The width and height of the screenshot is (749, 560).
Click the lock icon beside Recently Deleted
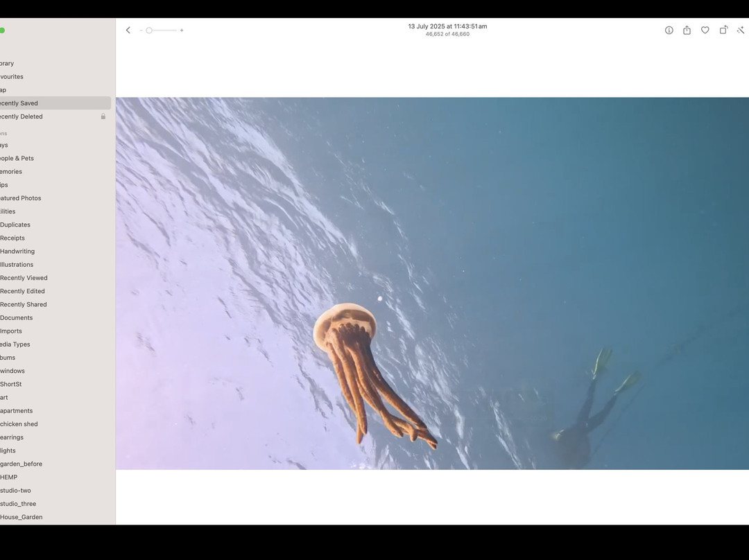(103, 116)
